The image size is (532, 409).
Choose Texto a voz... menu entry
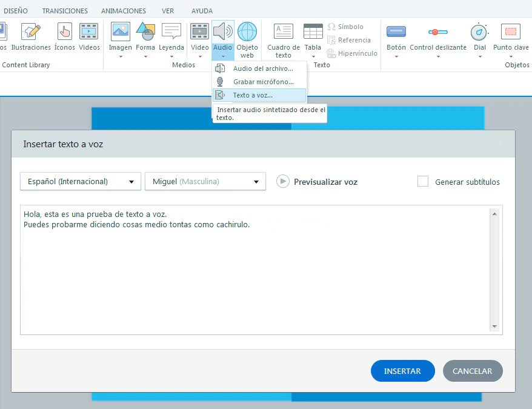tap(259, 95)
